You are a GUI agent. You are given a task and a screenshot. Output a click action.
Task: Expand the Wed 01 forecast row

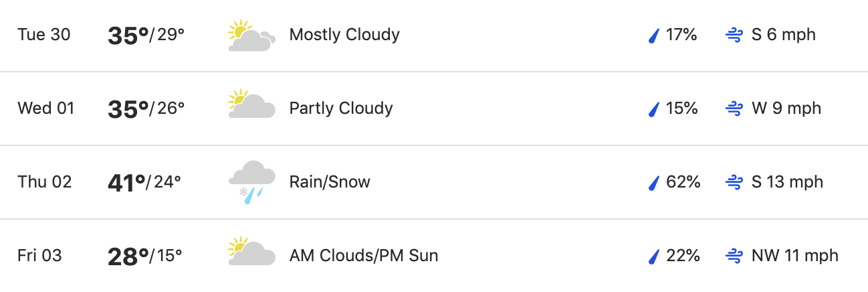[434, 108]
